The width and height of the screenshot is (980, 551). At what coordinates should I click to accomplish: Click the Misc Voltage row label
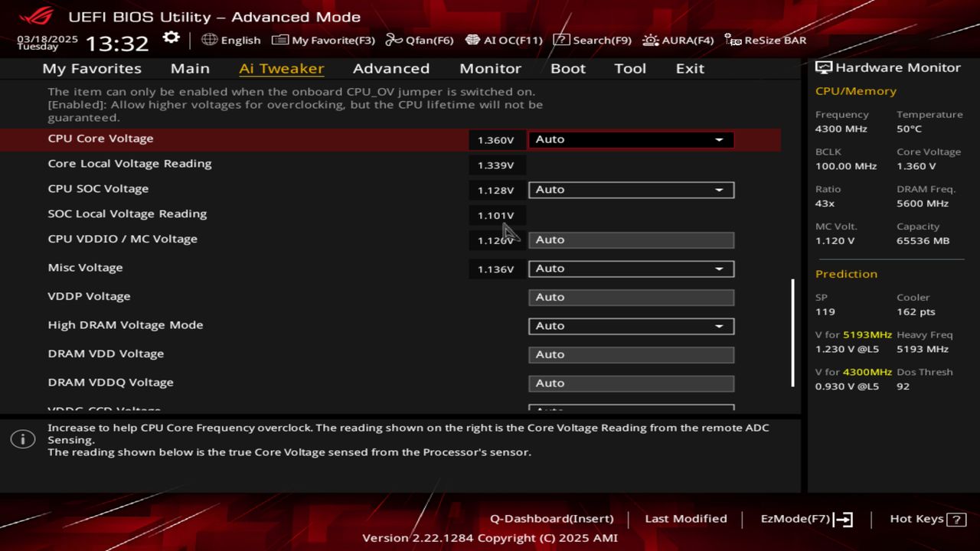pos(85,268)
